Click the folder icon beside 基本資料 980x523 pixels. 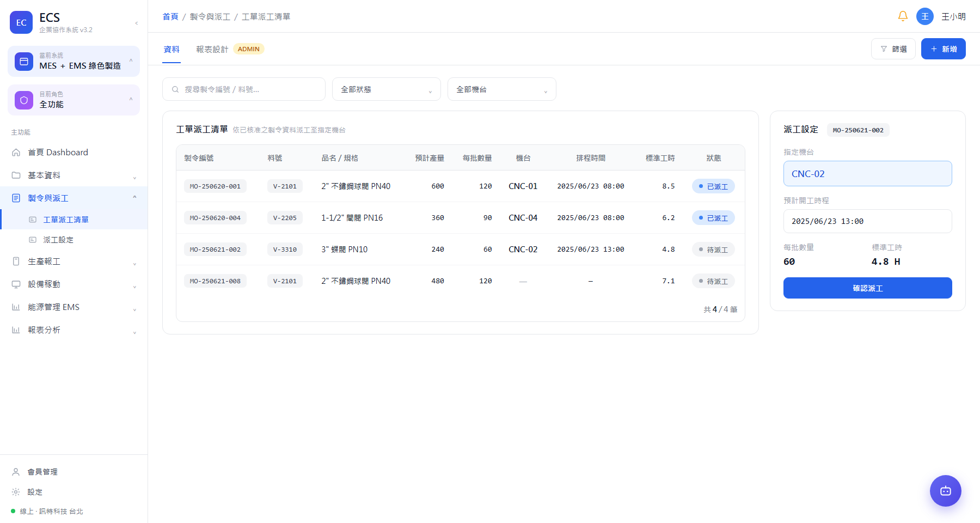click(x=16, y=175)
